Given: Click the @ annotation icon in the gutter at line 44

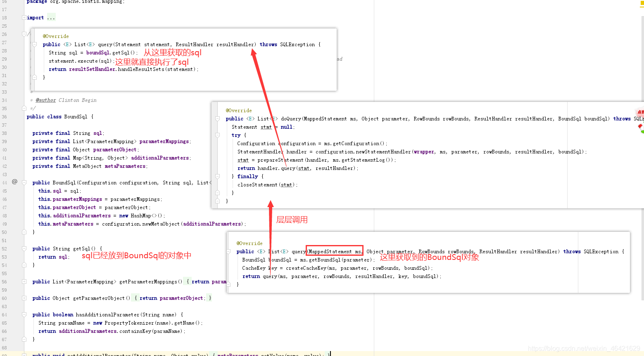Looking at the screenshot, I should point(14,181).
